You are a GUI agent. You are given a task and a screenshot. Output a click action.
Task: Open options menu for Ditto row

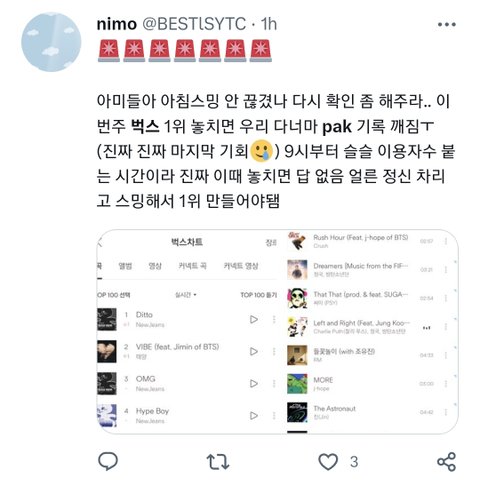274,319
